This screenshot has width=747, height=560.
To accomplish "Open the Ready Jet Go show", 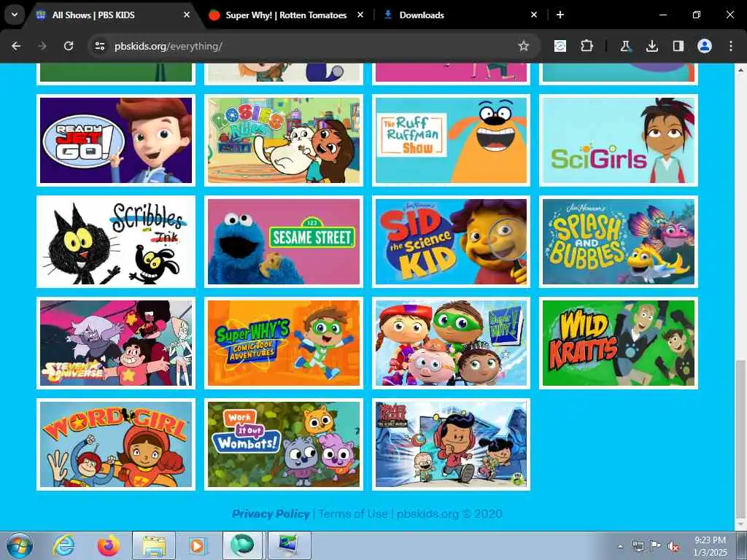I will [x=116, y=140].
